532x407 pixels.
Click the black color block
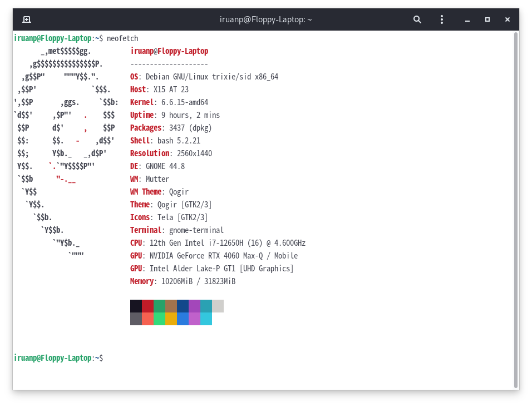point(136,306)
